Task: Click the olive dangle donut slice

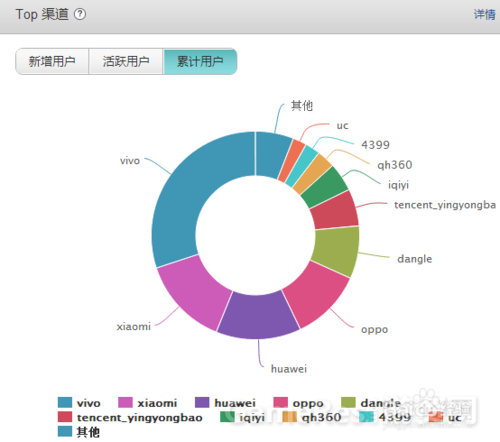Action: click(x=337, y=251)
